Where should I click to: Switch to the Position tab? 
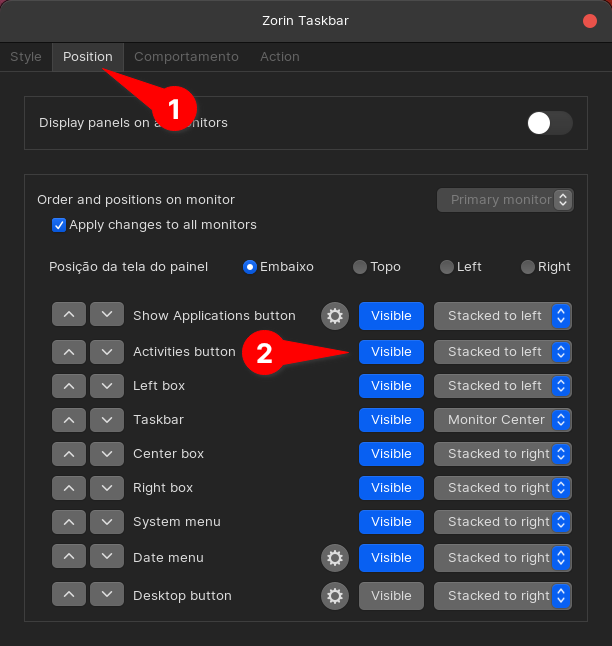tap(88, 57)
